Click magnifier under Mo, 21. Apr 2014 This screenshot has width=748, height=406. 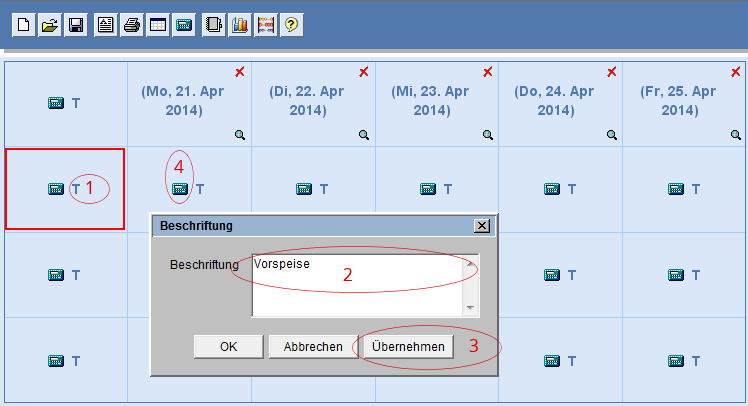click(x=240, y=135)
